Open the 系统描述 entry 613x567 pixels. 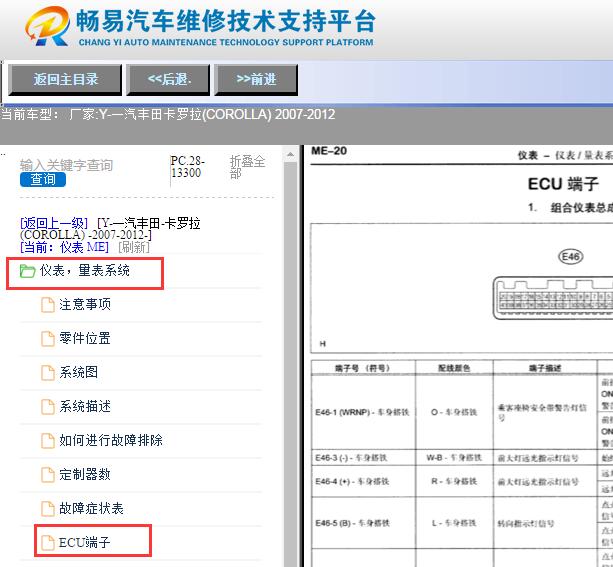point(85,406)
